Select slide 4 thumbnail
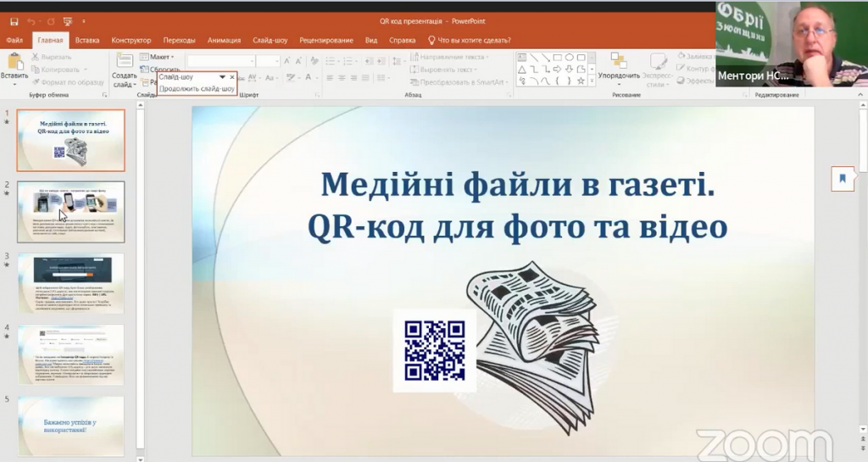The image size is (868, 462). (71, 354)
